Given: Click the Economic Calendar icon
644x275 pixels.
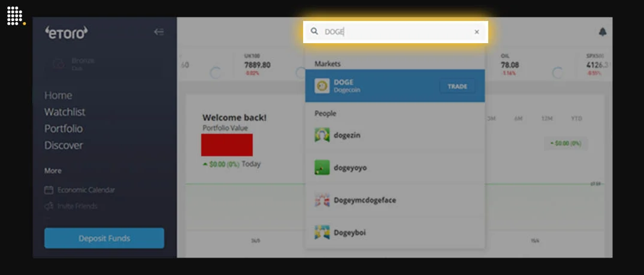Looking at the screenshot, I should pyautogui.click(x=49, y=190).
